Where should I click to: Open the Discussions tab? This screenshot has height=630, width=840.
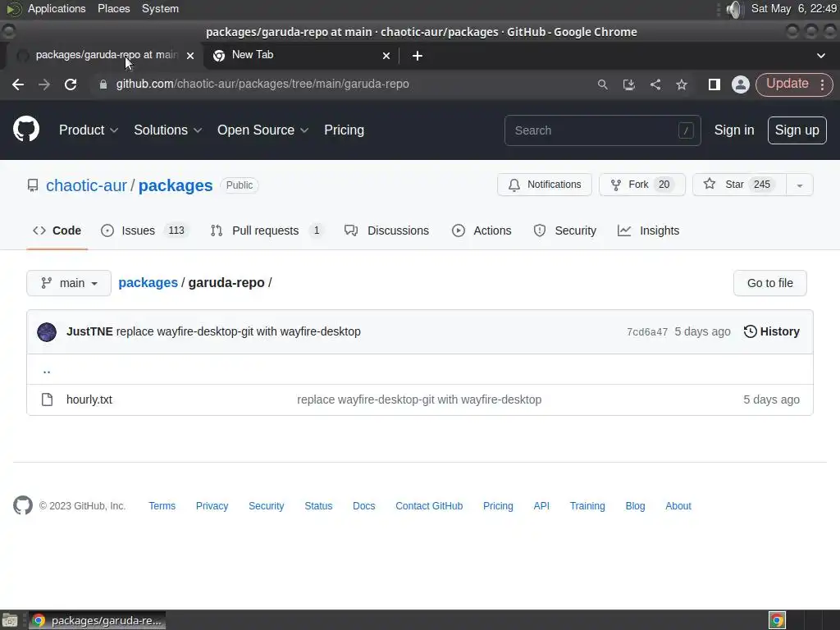click(x=386, y=231)
